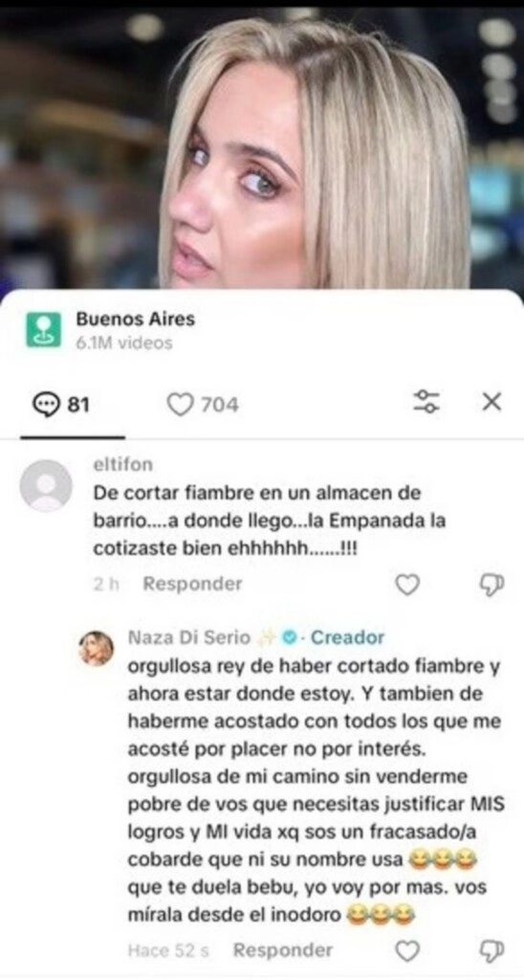The image size is (524, 980).
Task: Dislike eltifon's comment
Action: pos(491,586)
